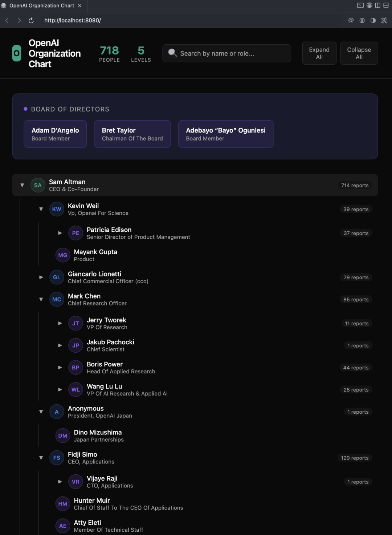Viewport: 392px width, 535px height.
Task: Reload the page with the refresh icon
Action: click(31, 21)
